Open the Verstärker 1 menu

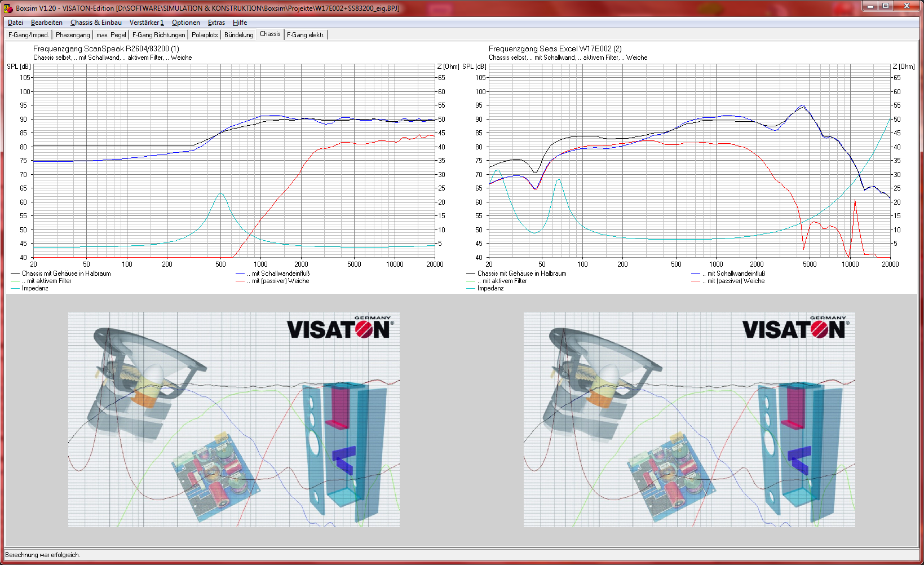click(147, 23)
